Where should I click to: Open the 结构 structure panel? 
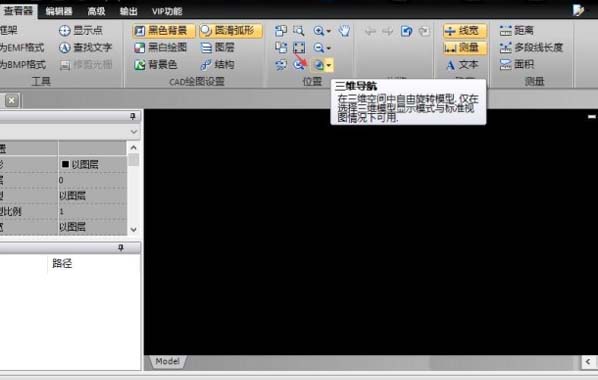(217, 65)
